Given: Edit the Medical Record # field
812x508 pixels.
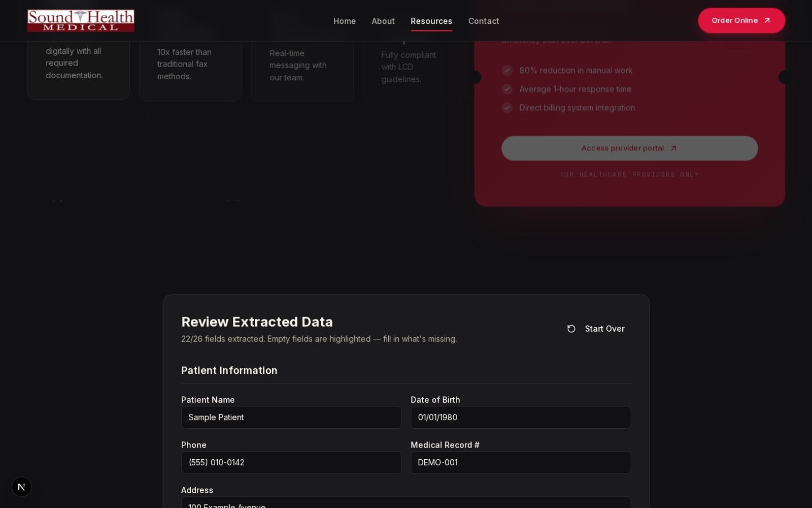Looking at the screenshot, I should coord(521,462).
